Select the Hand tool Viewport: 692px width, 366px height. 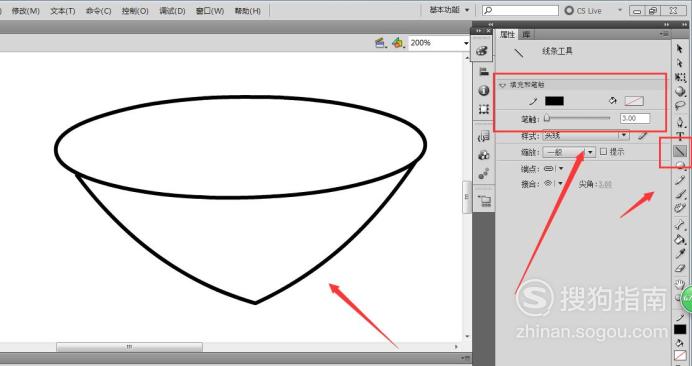point(679,284)
